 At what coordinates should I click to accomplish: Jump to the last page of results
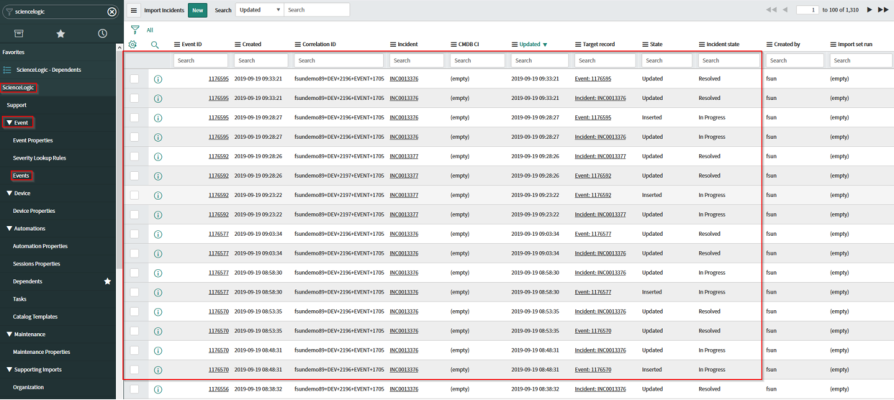(x=883, y=9)
